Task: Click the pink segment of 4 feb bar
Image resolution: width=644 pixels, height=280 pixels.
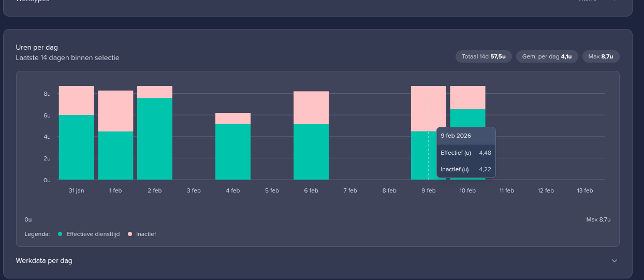Action: (x=233, y=118)
